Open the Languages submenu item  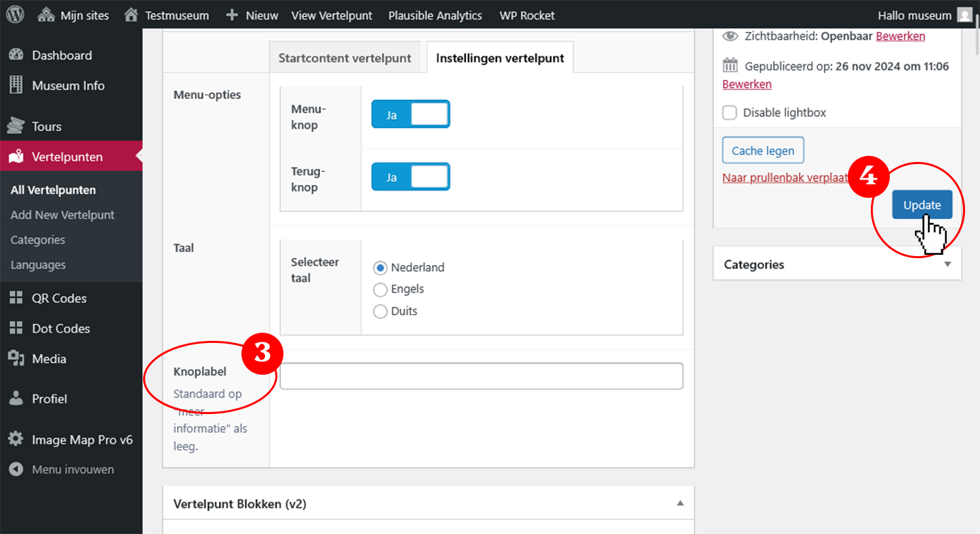38,265
